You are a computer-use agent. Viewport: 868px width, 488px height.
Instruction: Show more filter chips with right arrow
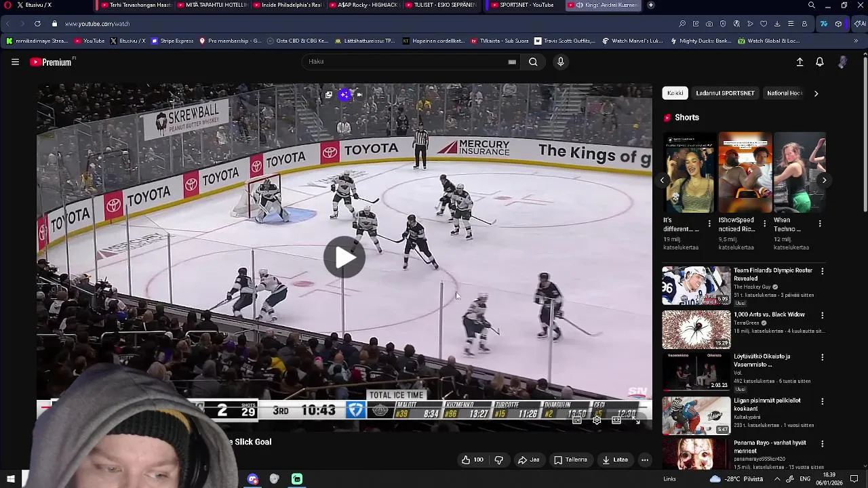coord(816,94)
